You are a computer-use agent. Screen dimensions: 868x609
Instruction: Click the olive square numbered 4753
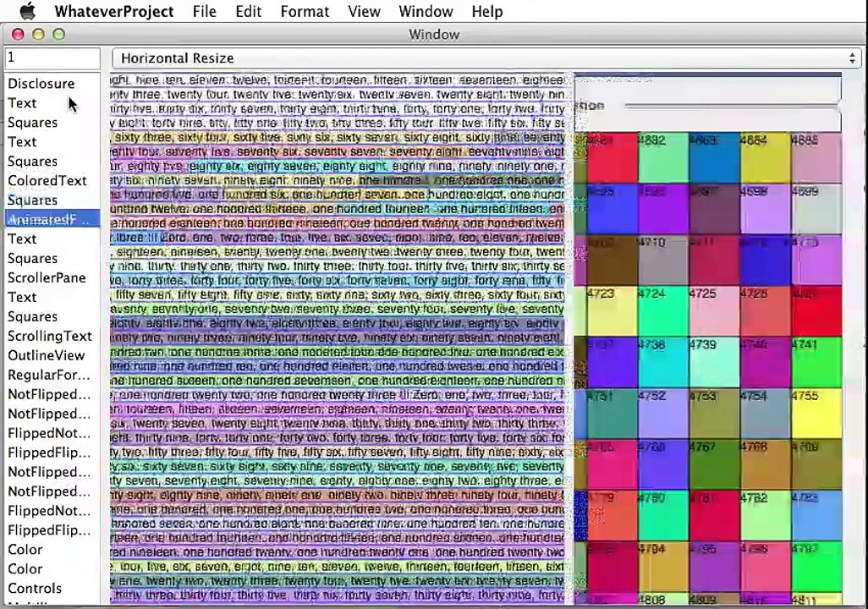click(714, 414)
